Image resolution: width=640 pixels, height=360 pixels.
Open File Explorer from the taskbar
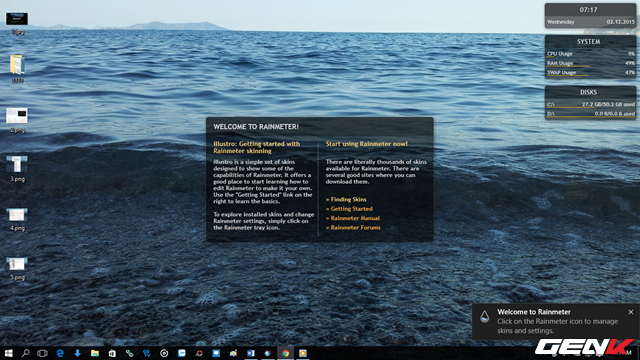click(95, 353)
